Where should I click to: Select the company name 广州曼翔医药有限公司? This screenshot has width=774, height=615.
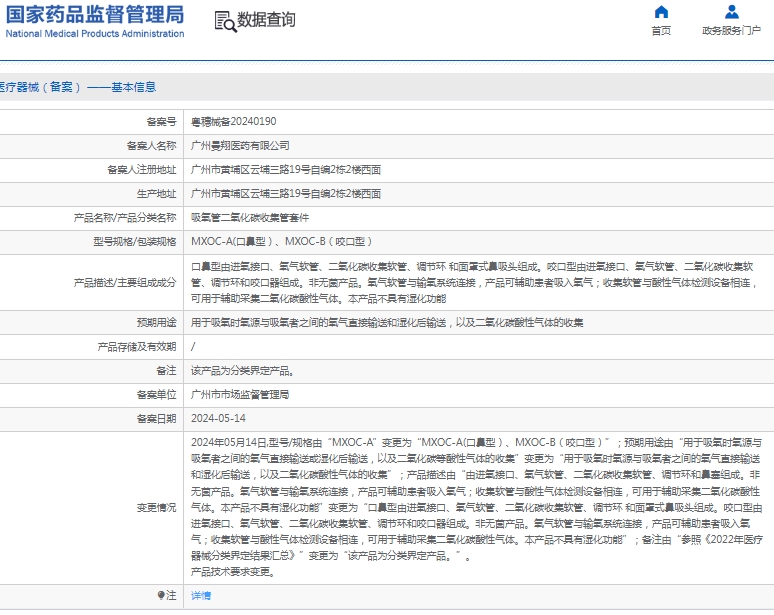click(240, 146)
